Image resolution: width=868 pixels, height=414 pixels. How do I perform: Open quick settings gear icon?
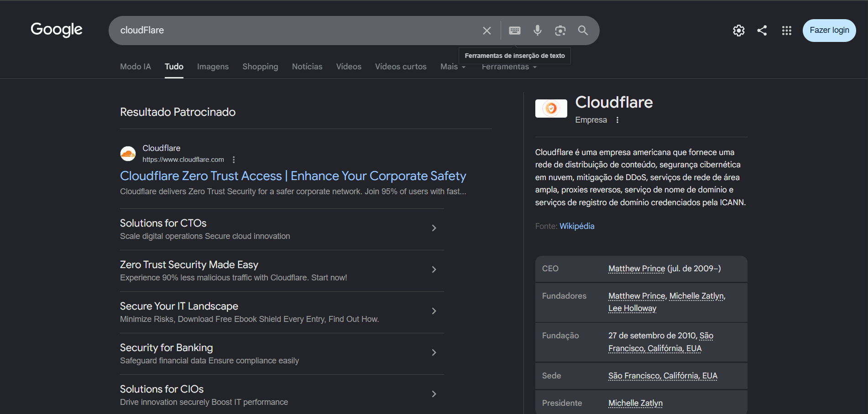click(x=739, y=31)
